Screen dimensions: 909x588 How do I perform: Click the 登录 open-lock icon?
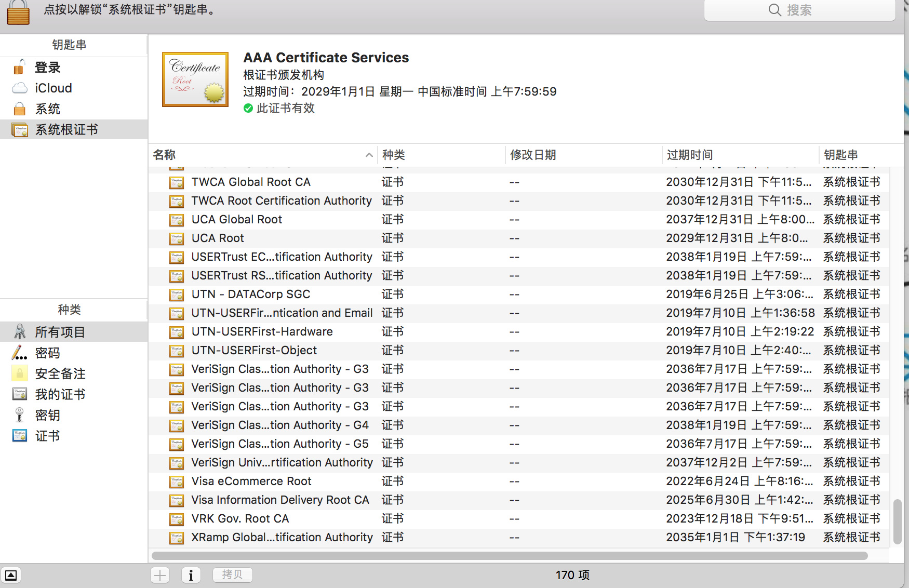pos(19,67)
